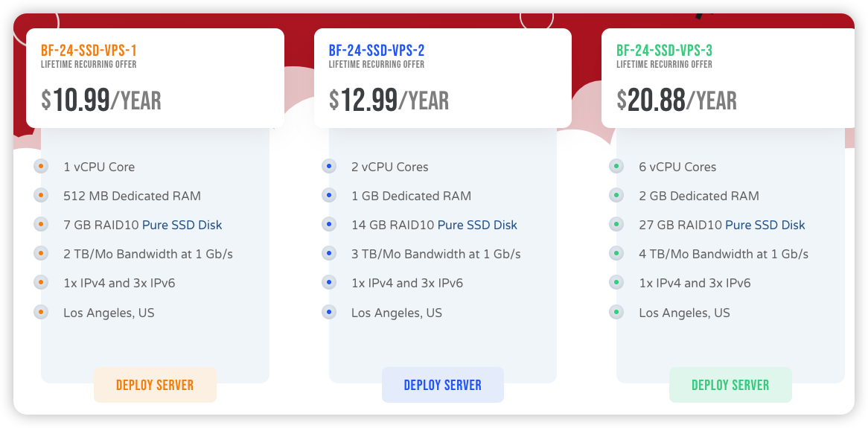
Task: Click the green bullet beside 6 vCPU Cores
Action: [616, 166]
